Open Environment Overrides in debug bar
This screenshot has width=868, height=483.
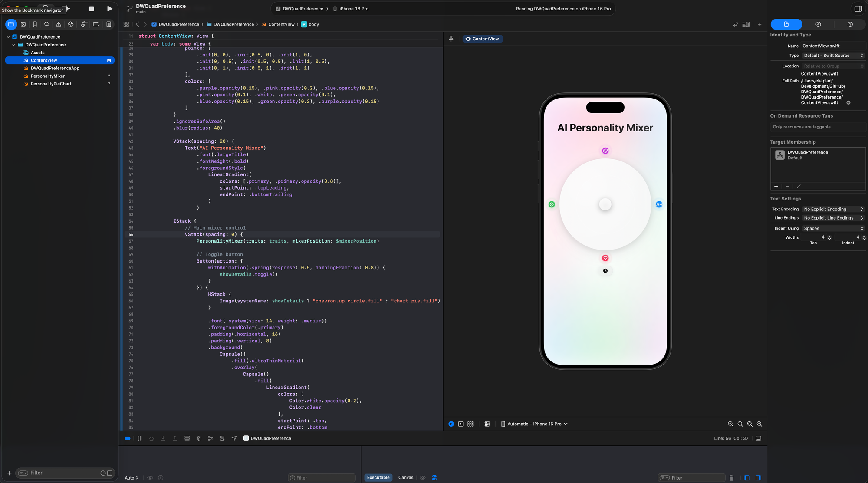point(222,438)
